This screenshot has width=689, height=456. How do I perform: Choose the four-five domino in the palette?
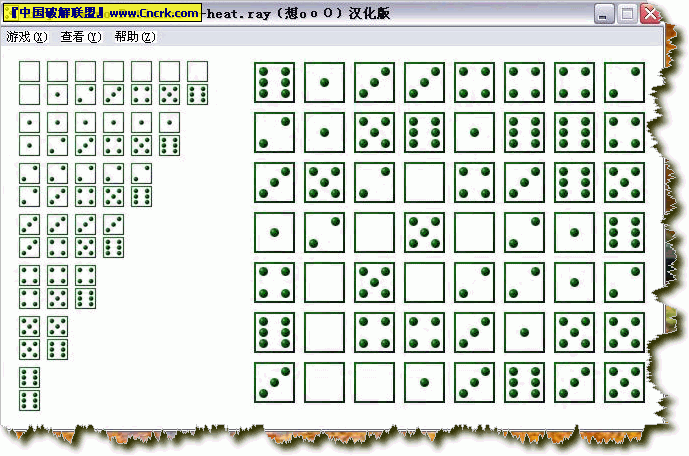(58, 287)
